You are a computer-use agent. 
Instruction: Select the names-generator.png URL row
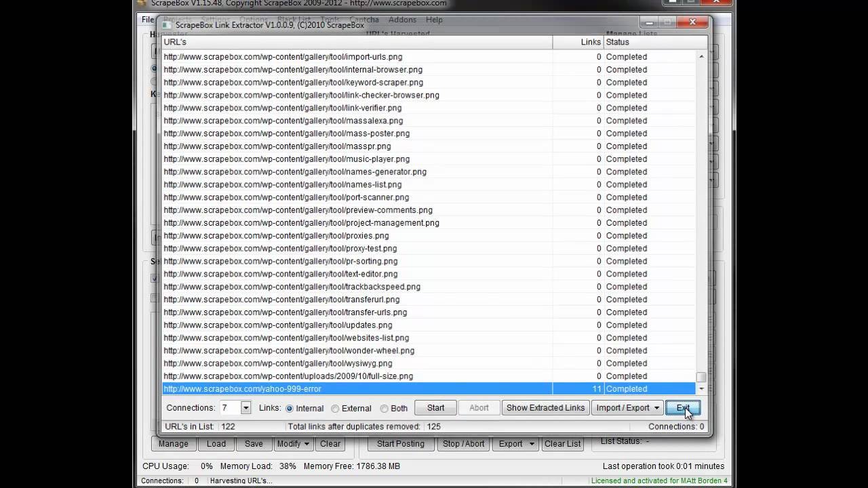[x=429, y=171]
